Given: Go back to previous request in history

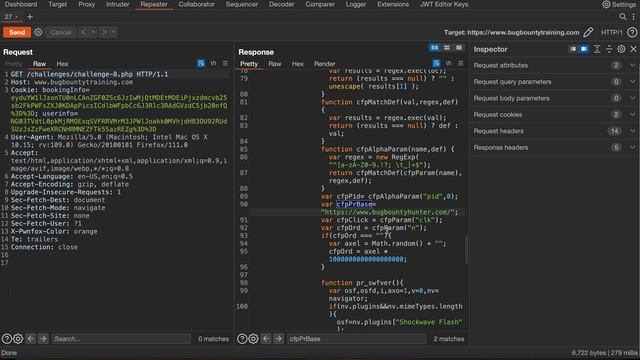Looking at the screenshot, I should tap(84, 32).
